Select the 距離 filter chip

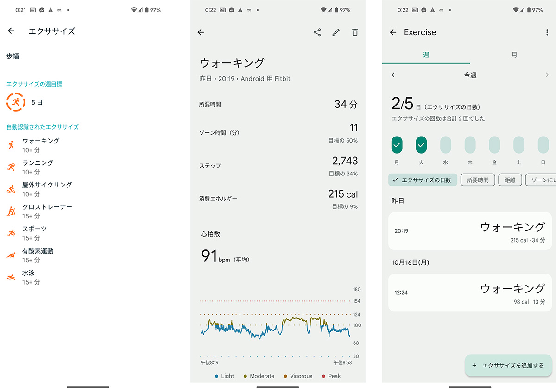510,180
